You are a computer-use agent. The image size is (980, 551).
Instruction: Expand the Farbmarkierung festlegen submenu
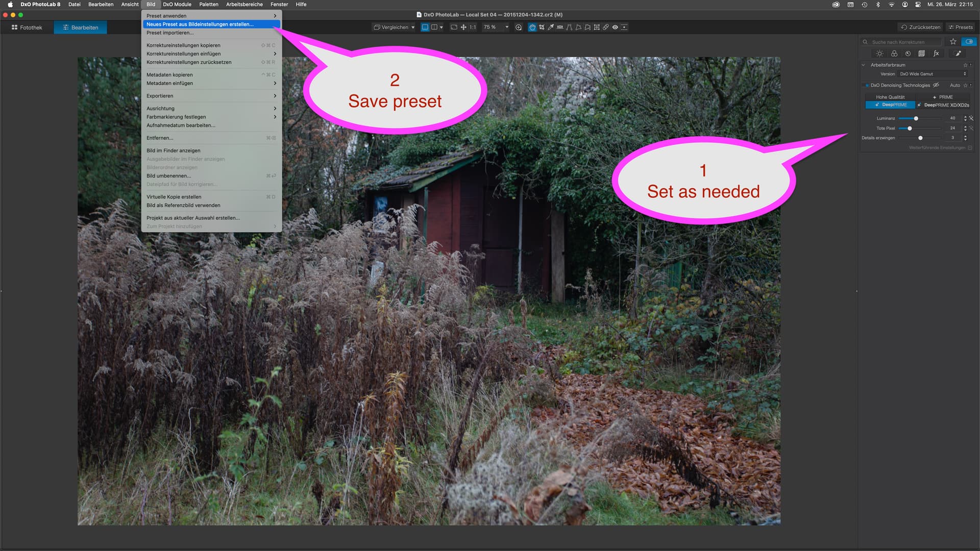(211, 117)
